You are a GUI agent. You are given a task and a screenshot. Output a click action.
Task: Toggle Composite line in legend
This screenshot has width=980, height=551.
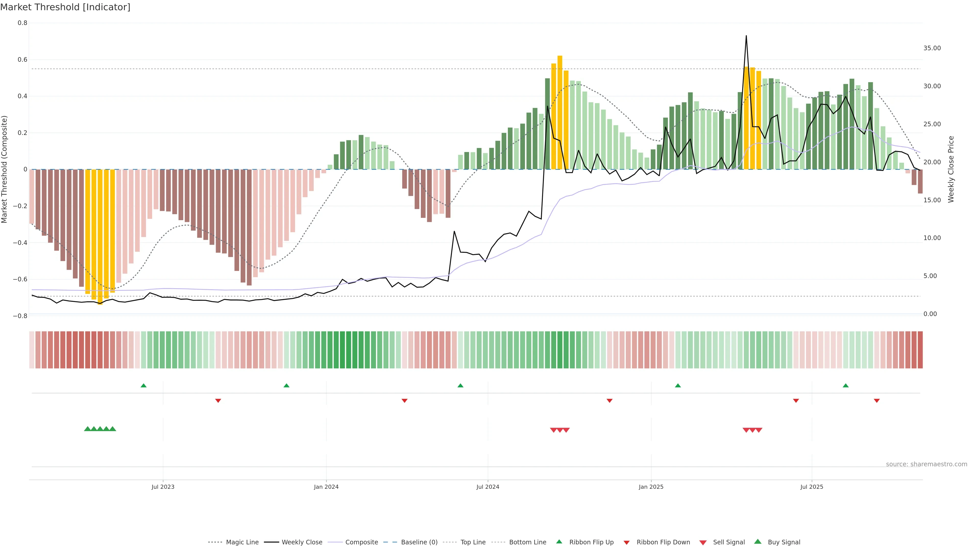tap(361, 542)
